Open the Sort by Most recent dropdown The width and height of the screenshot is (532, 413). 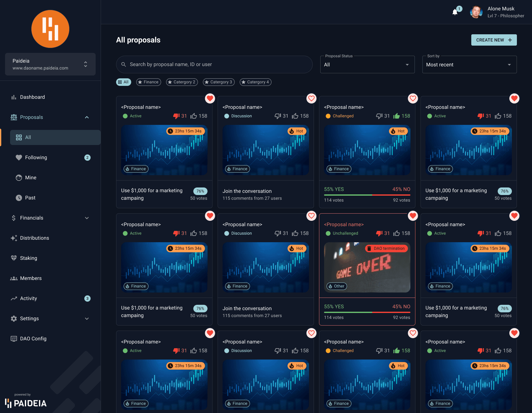(x=469, y=64)
